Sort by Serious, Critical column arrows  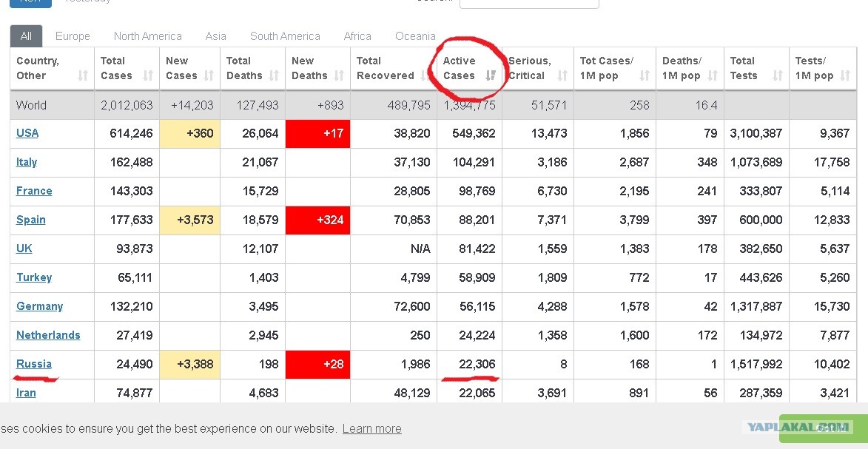pyautogui.click(x=562, y=76)
